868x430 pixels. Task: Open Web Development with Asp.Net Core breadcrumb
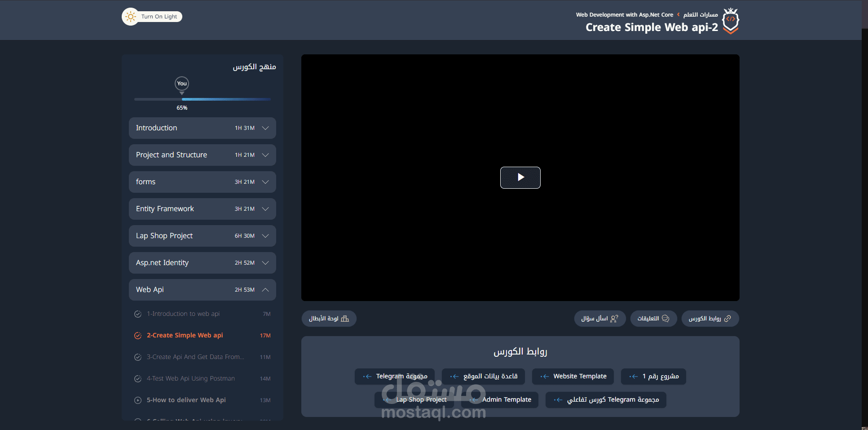(x=625, y=15)
